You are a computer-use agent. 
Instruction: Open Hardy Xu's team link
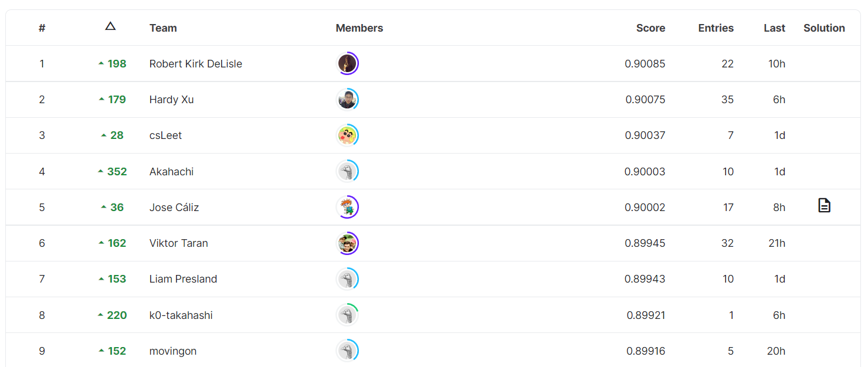[171, 99]
